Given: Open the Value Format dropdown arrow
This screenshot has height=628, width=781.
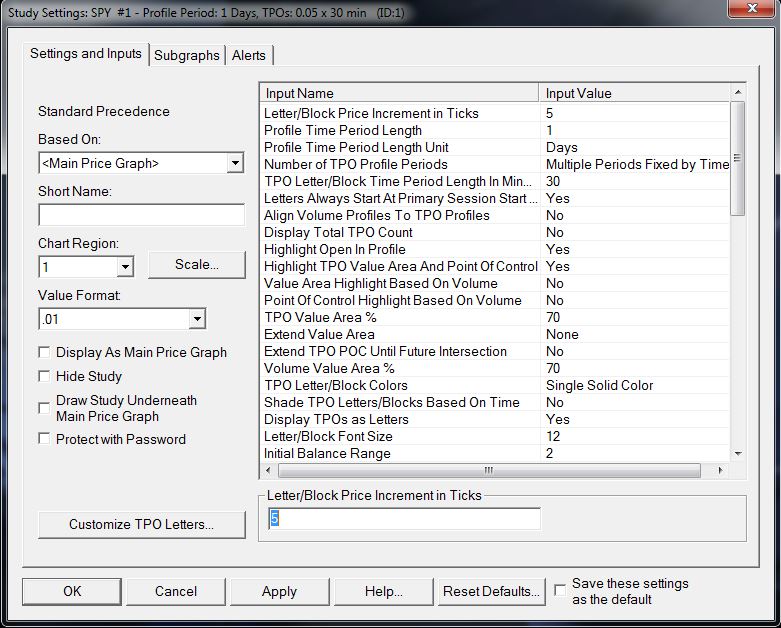Looking at the screenshot, I should (x=197, y=319).
